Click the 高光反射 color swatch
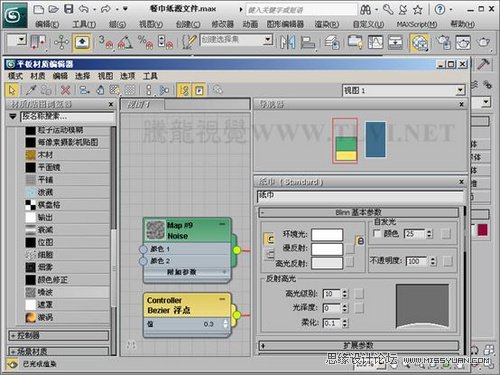Image resolution: width=500 pixels, height=375 pixels. [x=327, y=263]
